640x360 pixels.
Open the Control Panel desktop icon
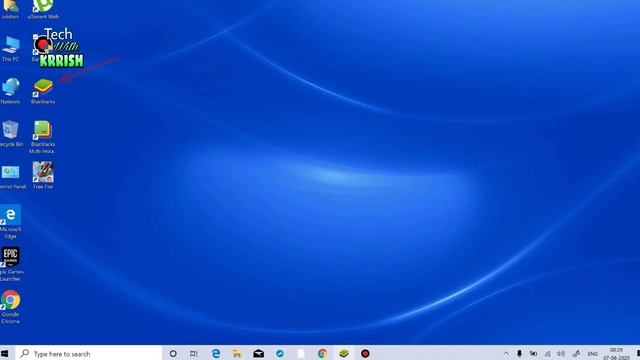point(11,176)
